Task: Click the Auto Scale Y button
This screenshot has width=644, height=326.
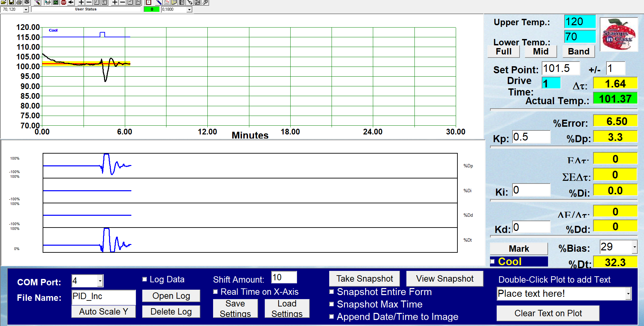Action: (104, 312)
